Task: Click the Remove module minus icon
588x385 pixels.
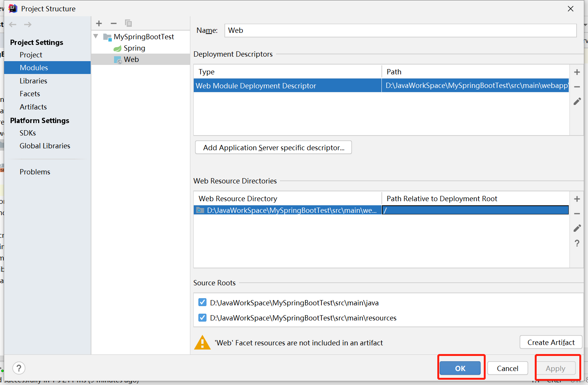Action: [113, 23]
